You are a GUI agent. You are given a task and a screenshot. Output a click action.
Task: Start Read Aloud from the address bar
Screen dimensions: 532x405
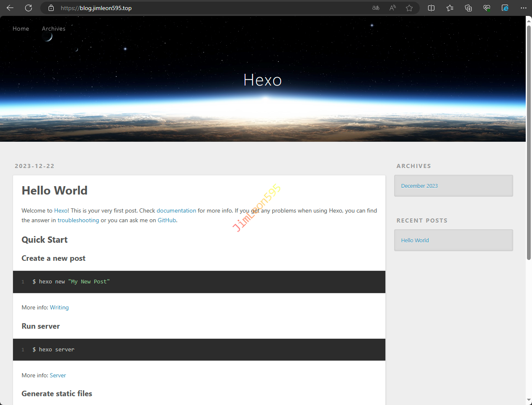(393, 8)
